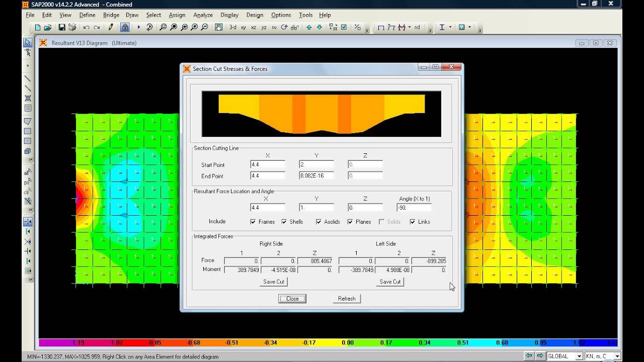Screen dimensions: 644x362
Task: Click the Perspective Toggle glasses icon
Action: coord(295,27)
